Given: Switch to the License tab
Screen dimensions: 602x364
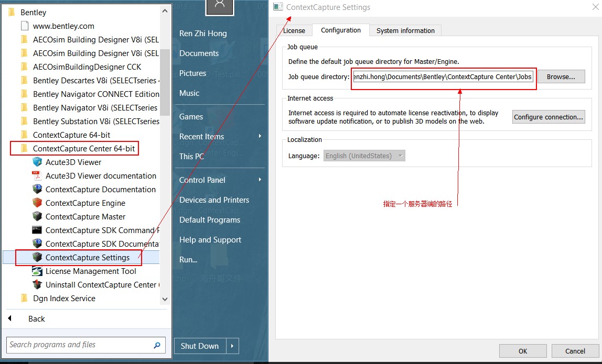Looking at the screenshot, I should (294, 31).
